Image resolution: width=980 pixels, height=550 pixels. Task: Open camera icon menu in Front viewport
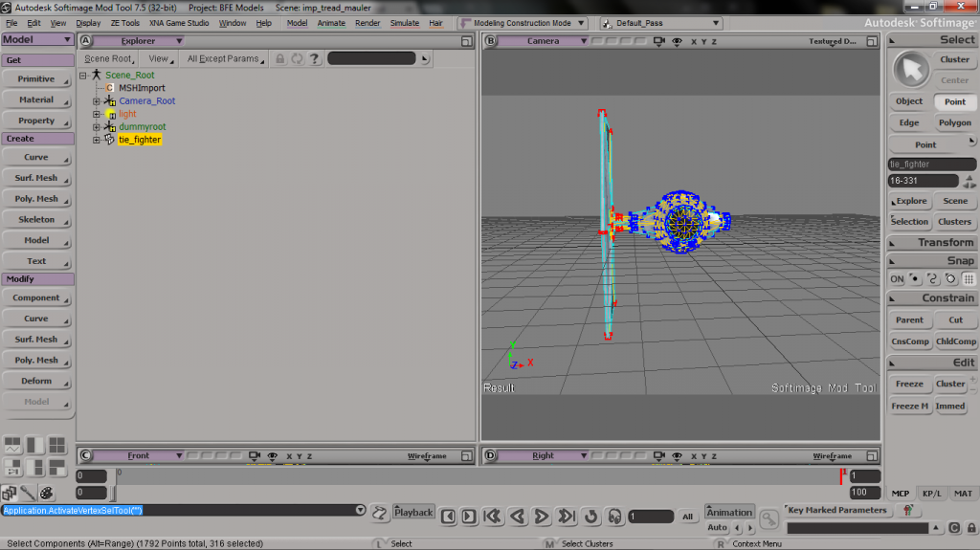point(255,456)
